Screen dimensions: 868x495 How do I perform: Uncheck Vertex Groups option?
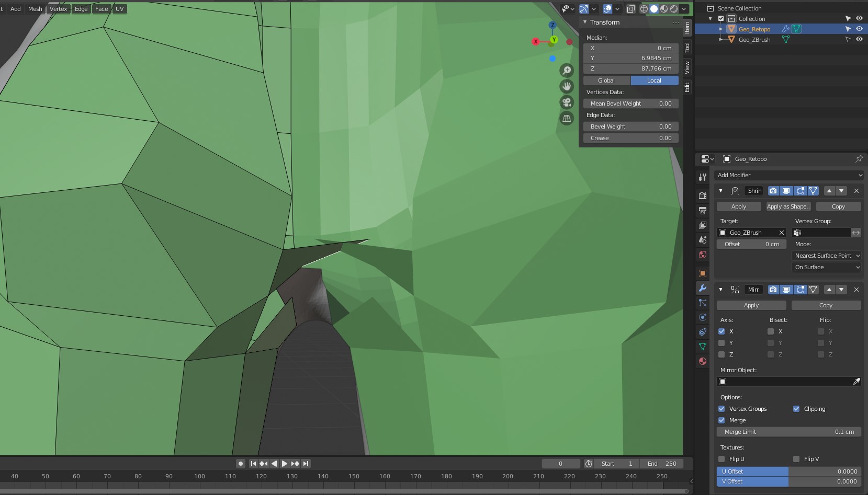[x=722, y=409]
